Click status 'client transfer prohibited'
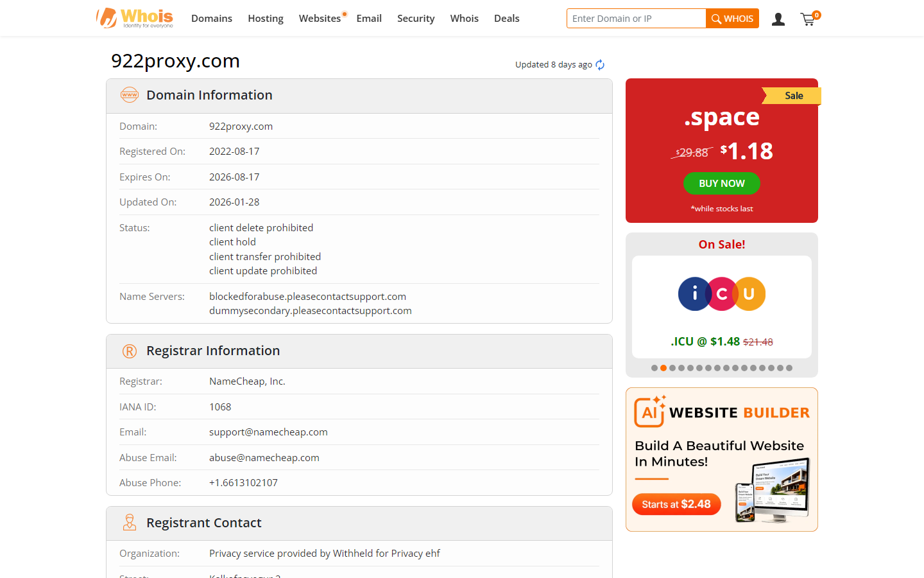 tap(265, 257)
